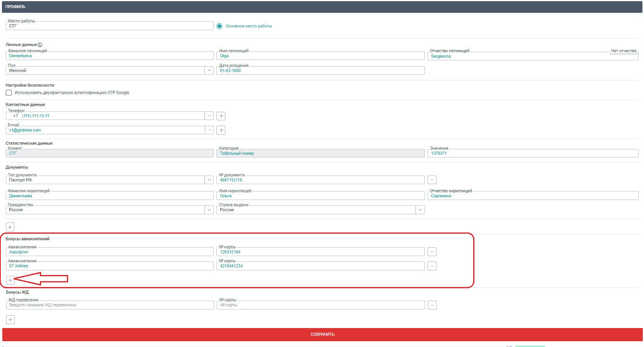
Task: Expand the Страна выдачи dropdown
Action: pyautogui.click(x=420, y=210)
